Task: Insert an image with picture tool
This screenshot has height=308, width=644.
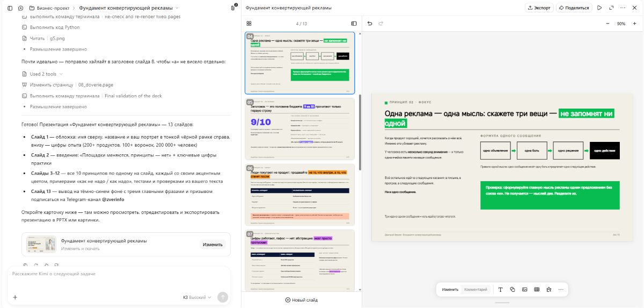Action: click(x=524, y=290)
